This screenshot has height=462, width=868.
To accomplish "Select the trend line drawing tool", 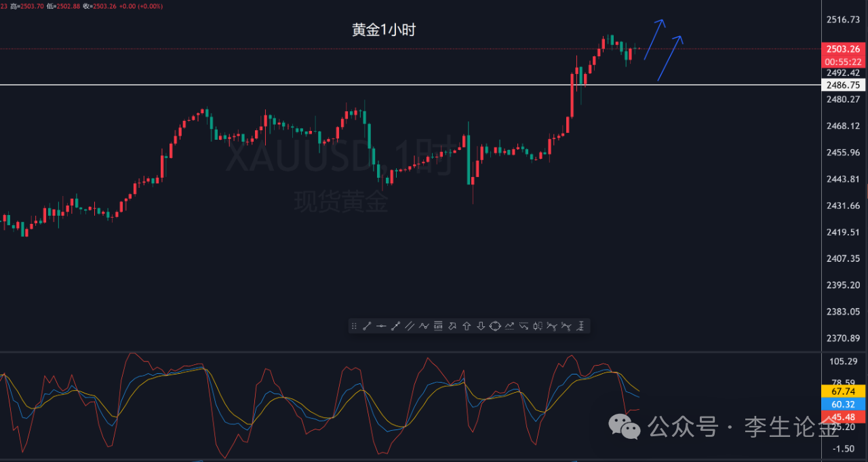I will [x=367, y=326].
